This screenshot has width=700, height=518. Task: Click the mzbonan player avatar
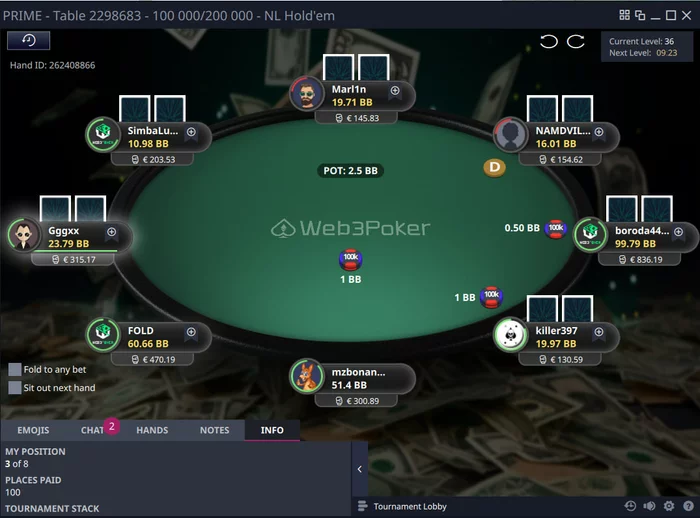pos(307,376)
